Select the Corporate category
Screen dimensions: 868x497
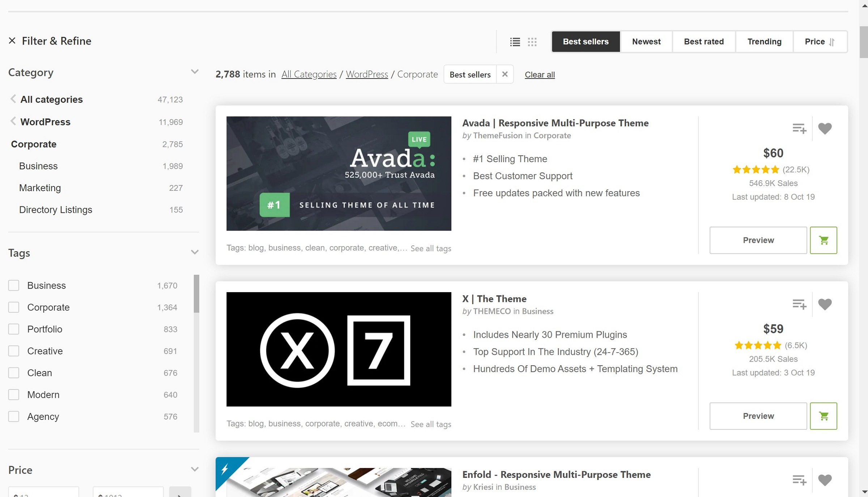(34, 144)
